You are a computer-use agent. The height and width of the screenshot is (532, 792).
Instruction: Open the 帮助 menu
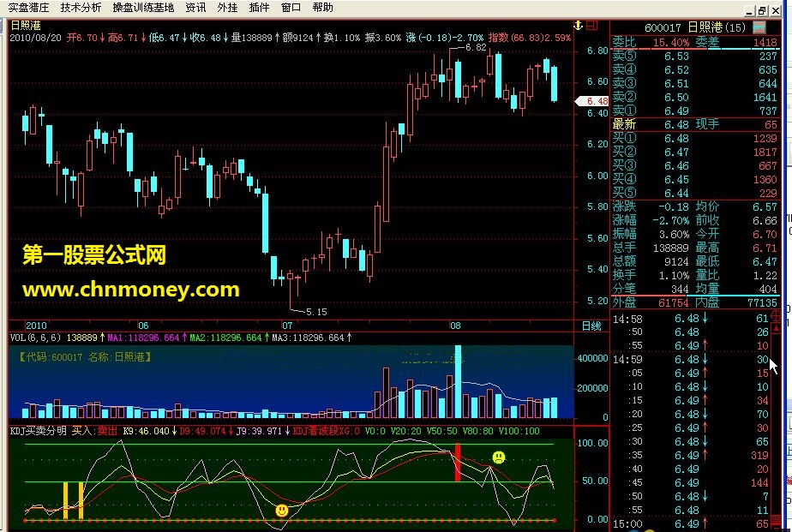[323, 8]
